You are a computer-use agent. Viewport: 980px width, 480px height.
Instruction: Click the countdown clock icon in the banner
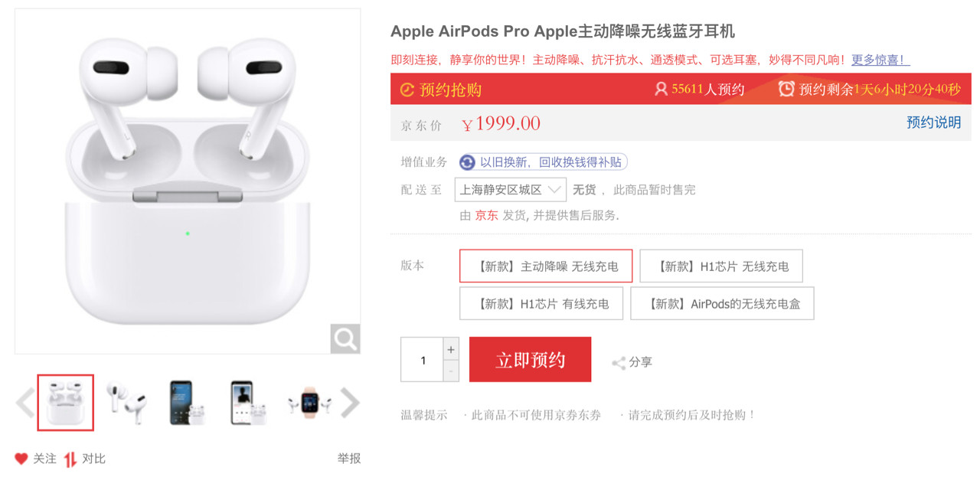pyautogui.click(x=786, y=89)
